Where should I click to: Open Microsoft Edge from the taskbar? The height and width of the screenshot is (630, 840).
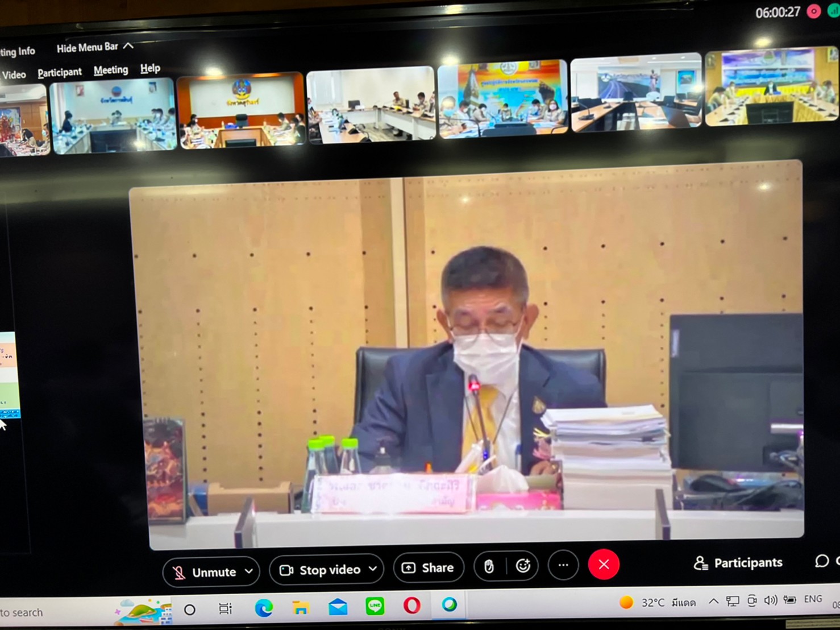263,607
